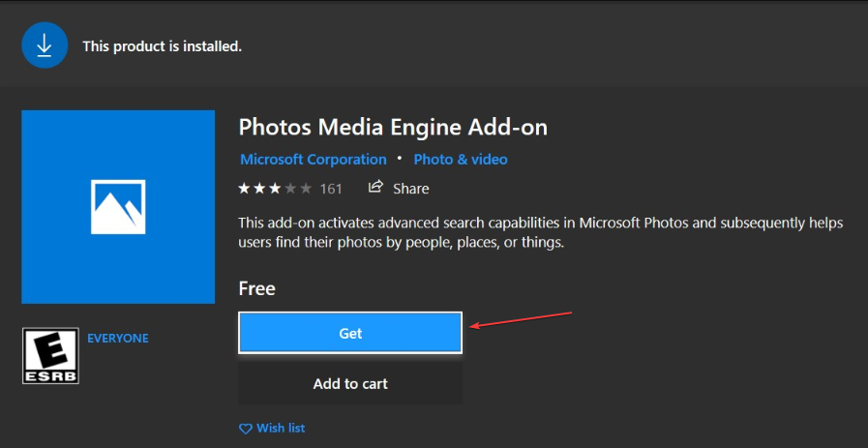Click the blue Get button
The width and height of the screenshot is (868, 448).
(350, 333)
